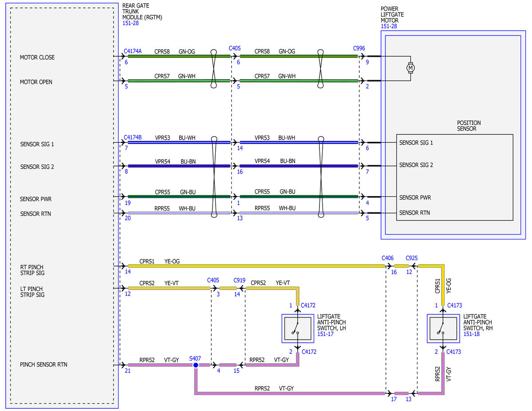Click the C406 connector label
Viewport: 532px width, 411px height.
tap(387, 258)
